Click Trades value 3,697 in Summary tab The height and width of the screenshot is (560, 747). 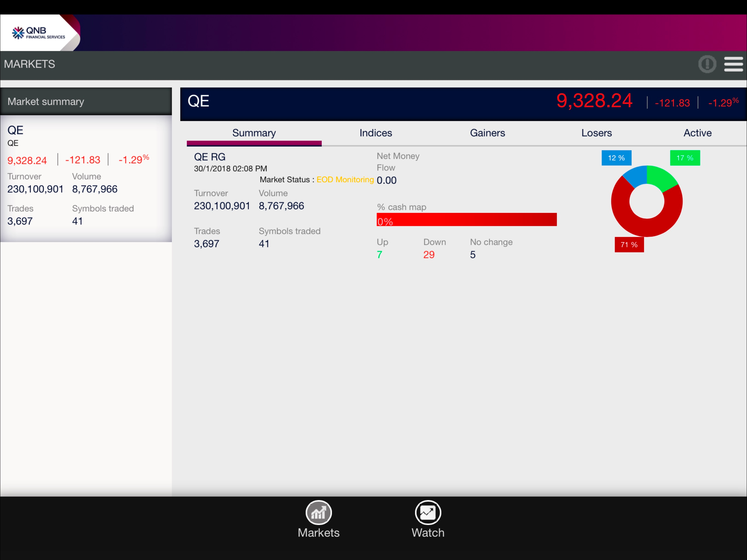206,244
